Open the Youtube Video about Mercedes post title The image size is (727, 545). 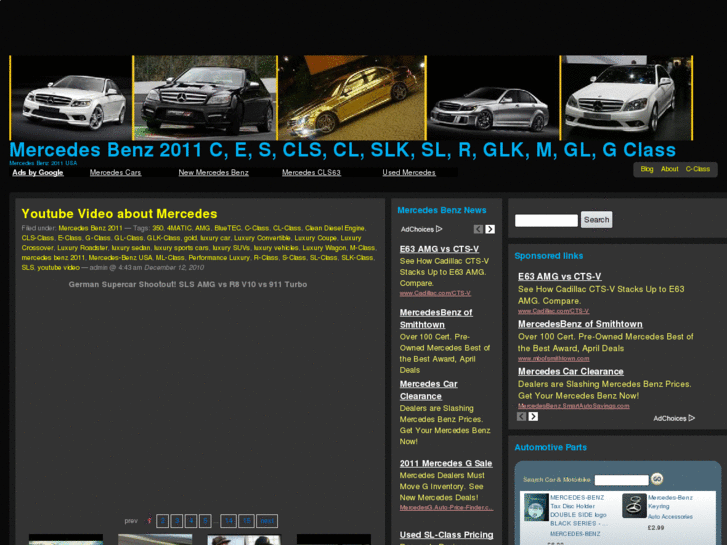pos(119,214)
